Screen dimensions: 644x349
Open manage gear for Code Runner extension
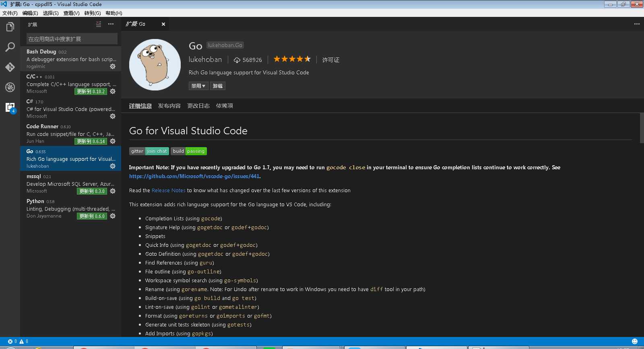(113, 141)
